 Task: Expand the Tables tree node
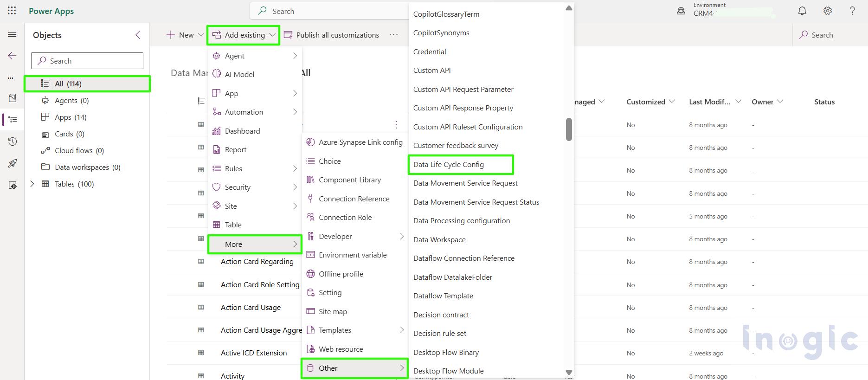pyautogui.click(x=32, y=184)
